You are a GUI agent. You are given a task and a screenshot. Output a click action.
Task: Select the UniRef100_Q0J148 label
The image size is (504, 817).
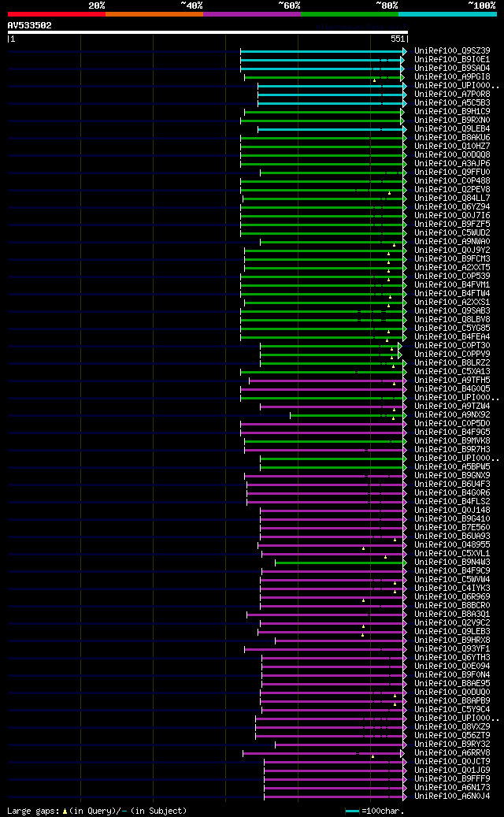[x=452, y=510]
